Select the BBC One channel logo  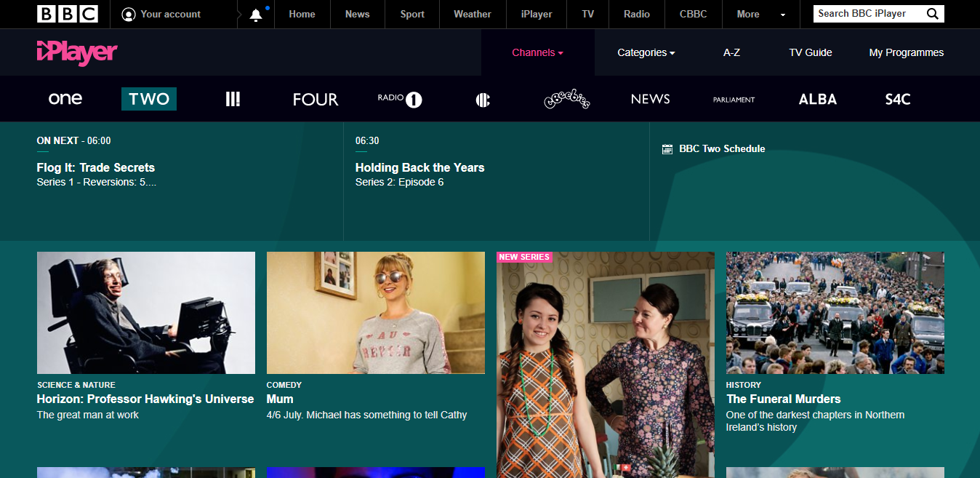65,99
